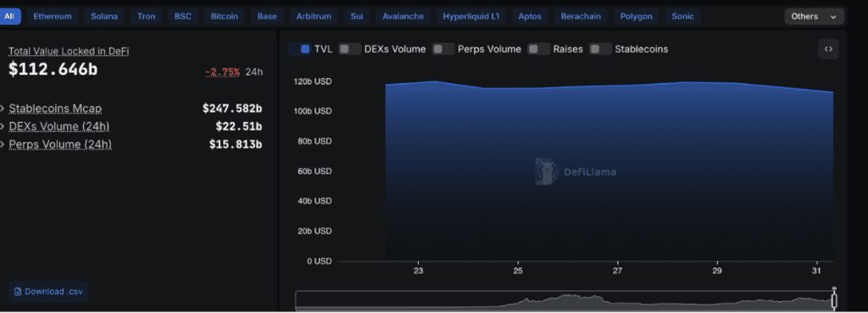Select the Ethereum chain tab

pyautogui.click(x=53, y=16)
